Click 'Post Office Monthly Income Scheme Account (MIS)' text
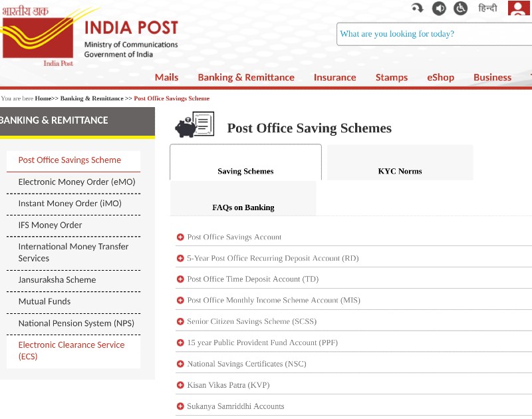Screen dimensions: 532x419 pos(273,300)
